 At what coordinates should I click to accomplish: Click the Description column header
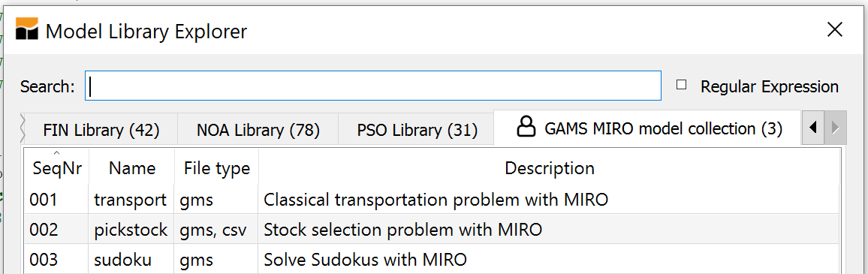(x=549, y=167)
